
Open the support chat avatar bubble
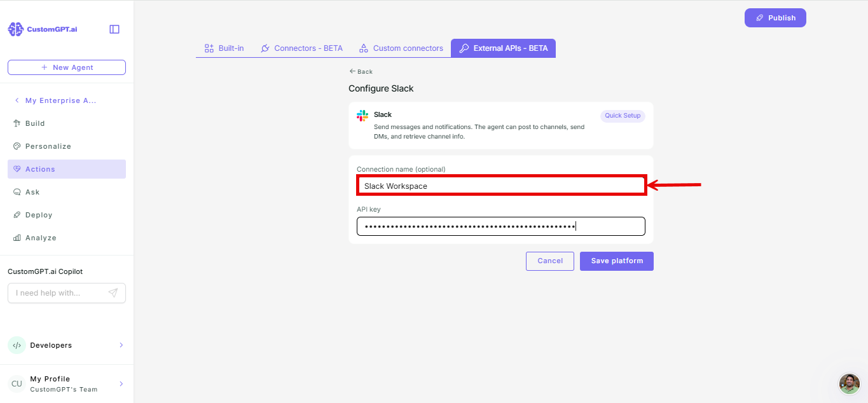850,384
